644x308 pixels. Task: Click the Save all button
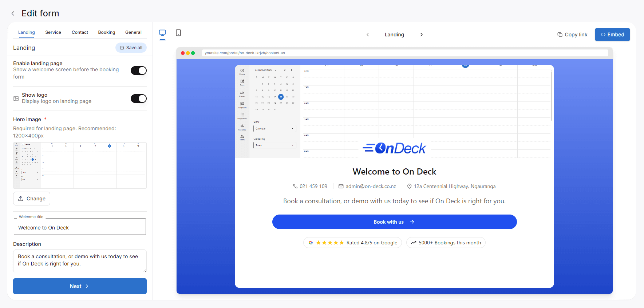point(131,48)
